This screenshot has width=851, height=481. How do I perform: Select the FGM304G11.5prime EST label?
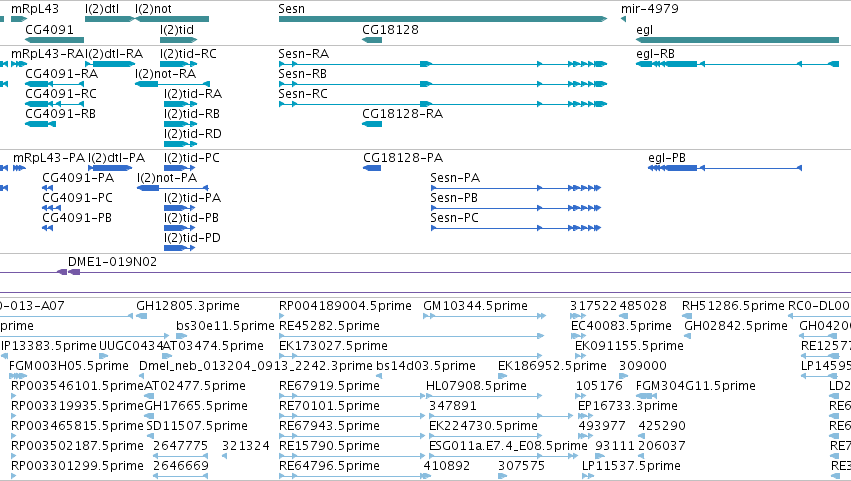coord(696,387)
